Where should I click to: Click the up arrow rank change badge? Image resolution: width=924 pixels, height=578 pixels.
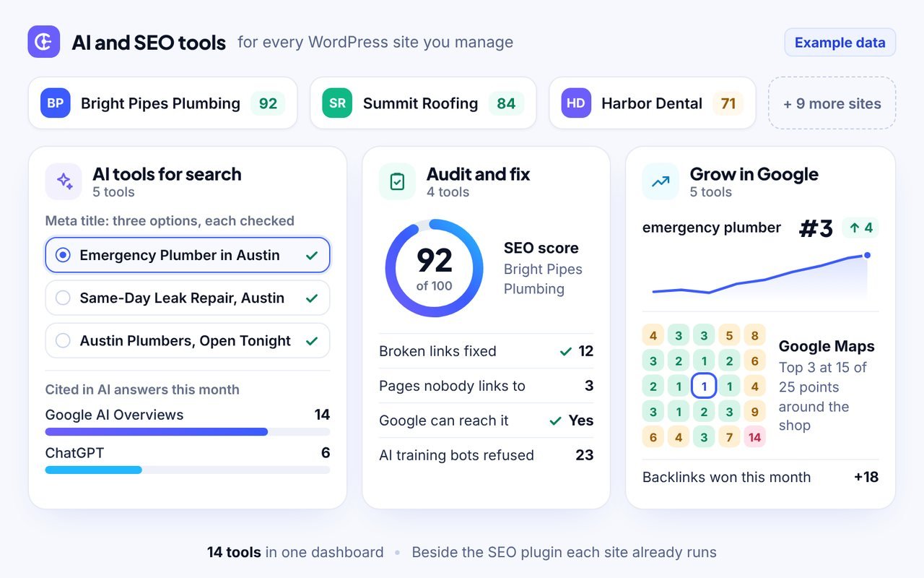pos(860,228)
